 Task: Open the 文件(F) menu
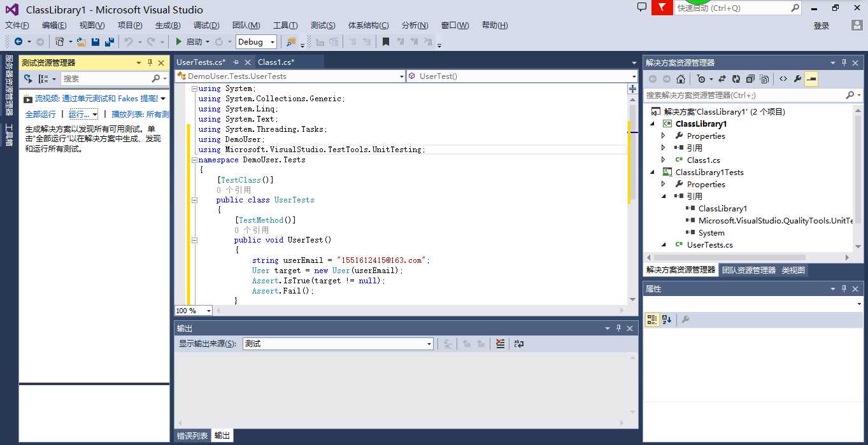point(17,25)
